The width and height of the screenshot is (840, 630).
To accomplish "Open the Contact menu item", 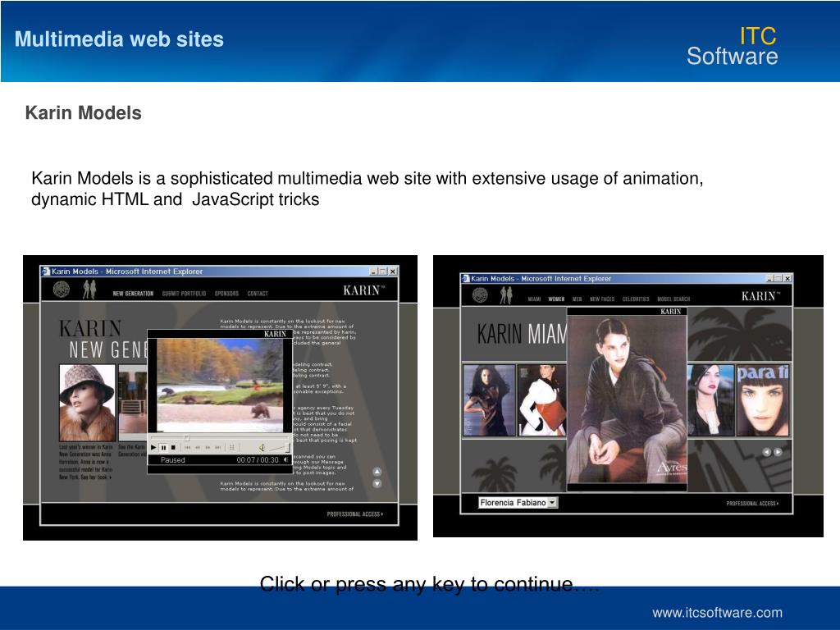I will [258, 294].
